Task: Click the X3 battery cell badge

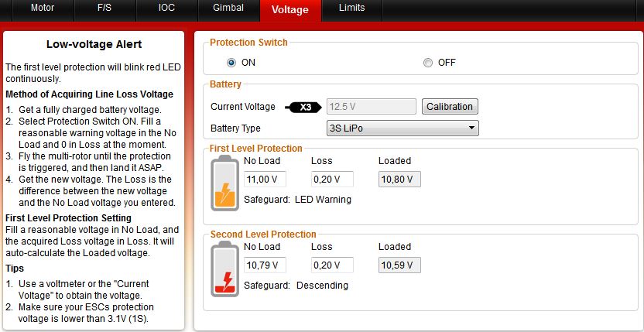Action: click(303, 107)
